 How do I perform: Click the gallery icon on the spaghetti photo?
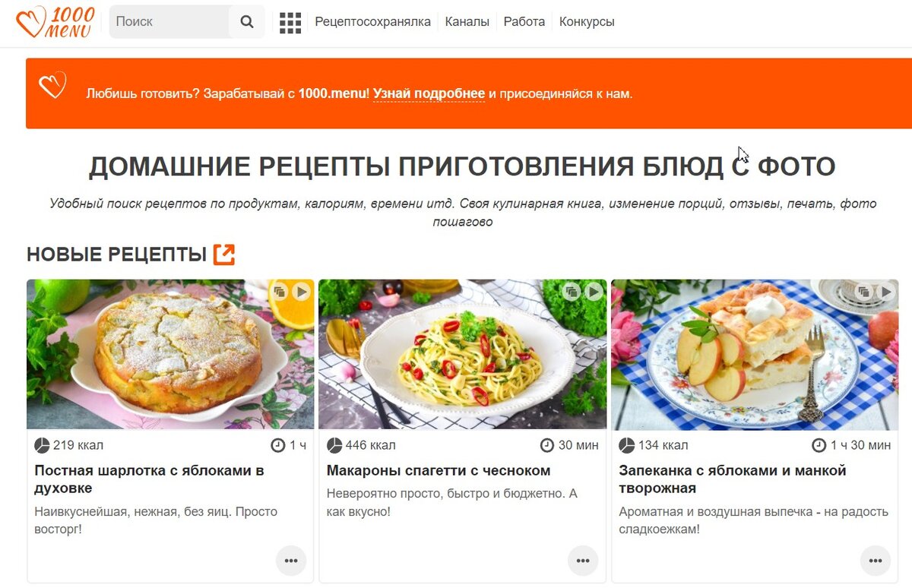(572, 292)
